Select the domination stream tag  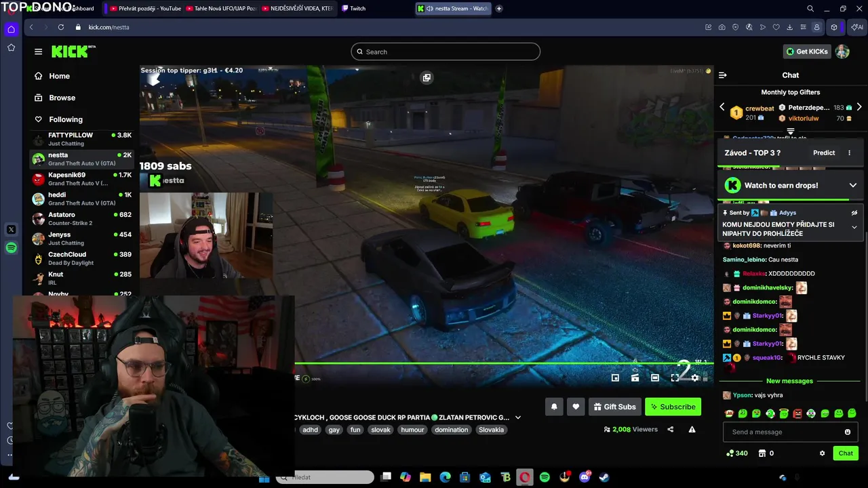point(451,430)
